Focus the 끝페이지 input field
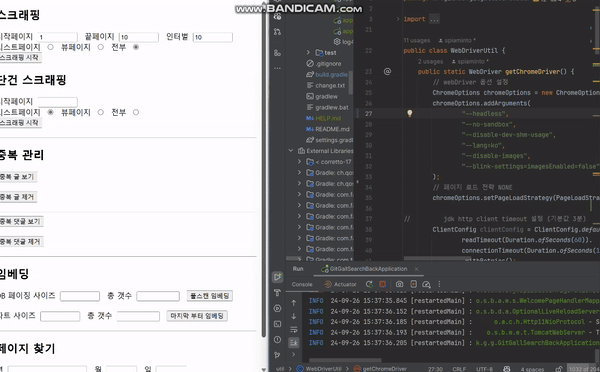 pos(139,37)
